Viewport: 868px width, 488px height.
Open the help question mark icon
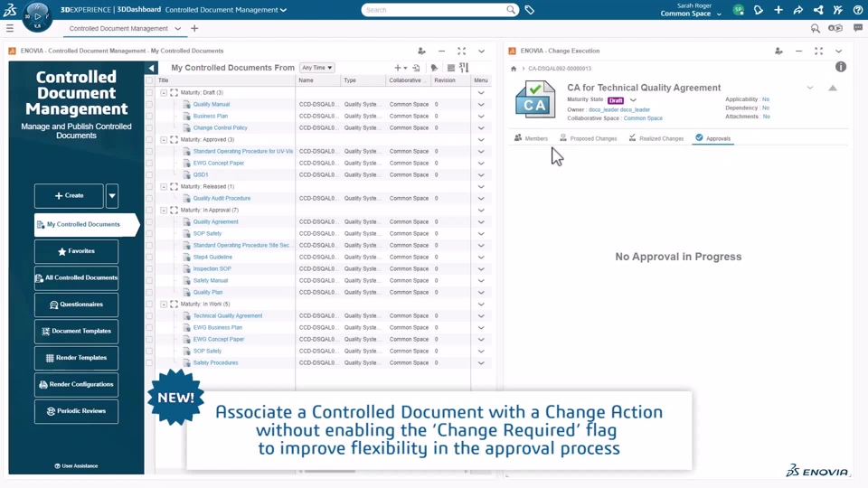pos(857,10)
